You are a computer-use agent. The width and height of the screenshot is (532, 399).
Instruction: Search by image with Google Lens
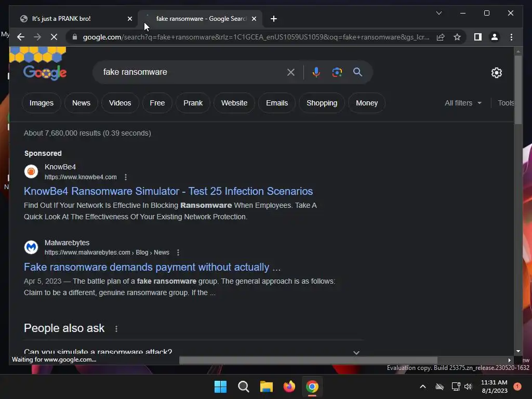[x=337, y=72]
